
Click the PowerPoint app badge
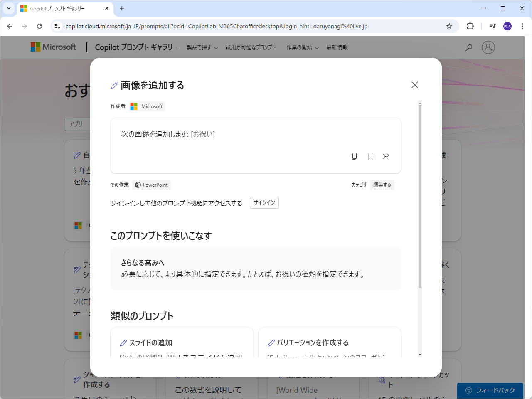(x=151, y=185)
